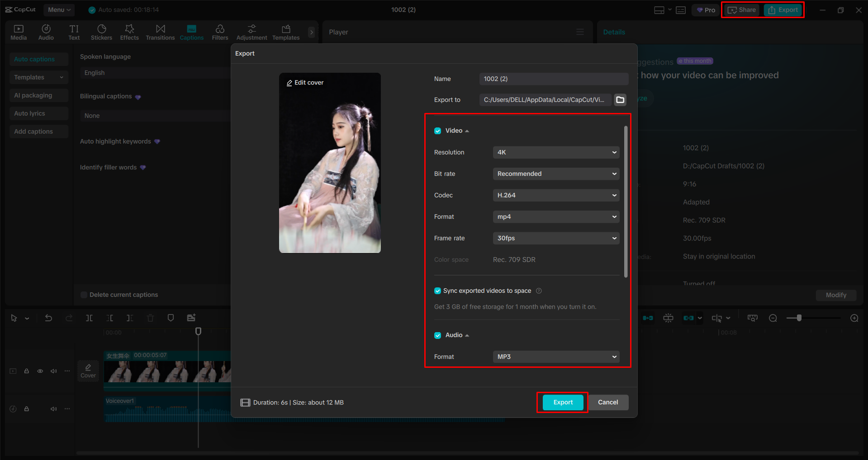
Task: Click the Cancel button in the Export dialog
Action: pos(608,402)
